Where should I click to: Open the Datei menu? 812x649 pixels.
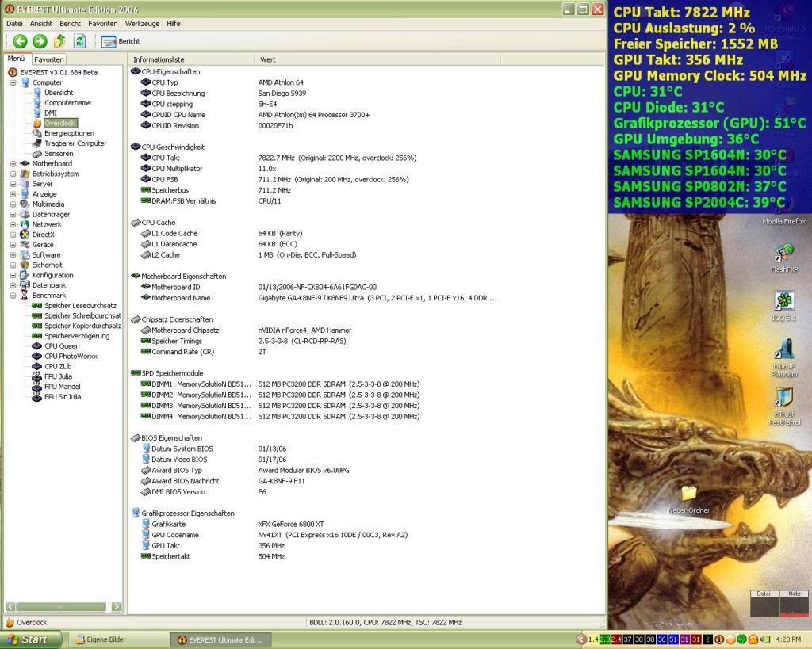coord(14,24)
